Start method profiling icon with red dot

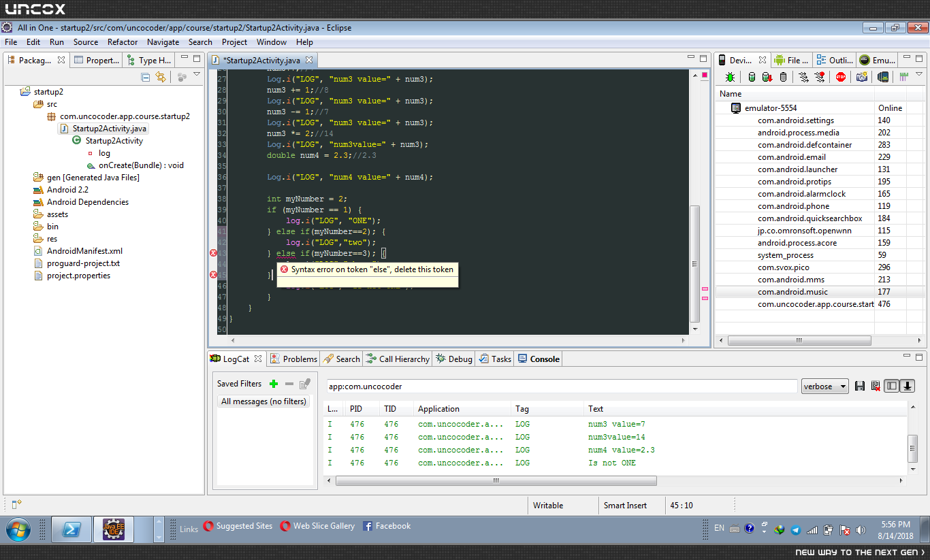[820, 77]
